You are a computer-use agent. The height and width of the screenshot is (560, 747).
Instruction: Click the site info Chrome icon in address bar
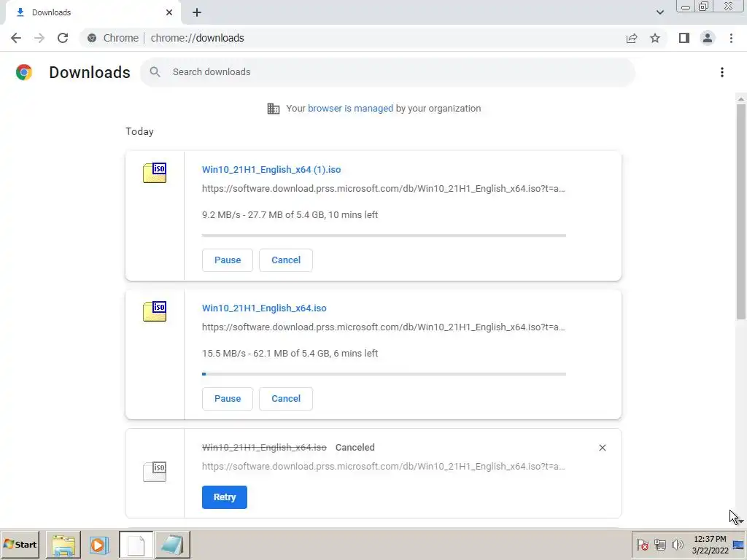tap(92, 38)
